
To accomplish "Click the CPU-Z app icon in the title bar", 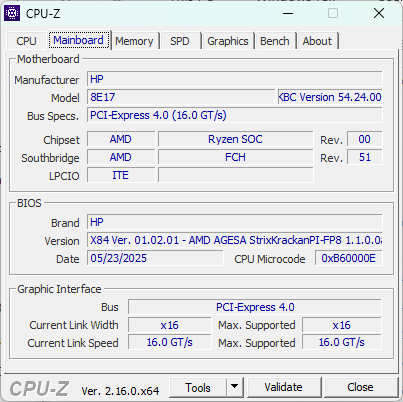I will coord(12,13).
